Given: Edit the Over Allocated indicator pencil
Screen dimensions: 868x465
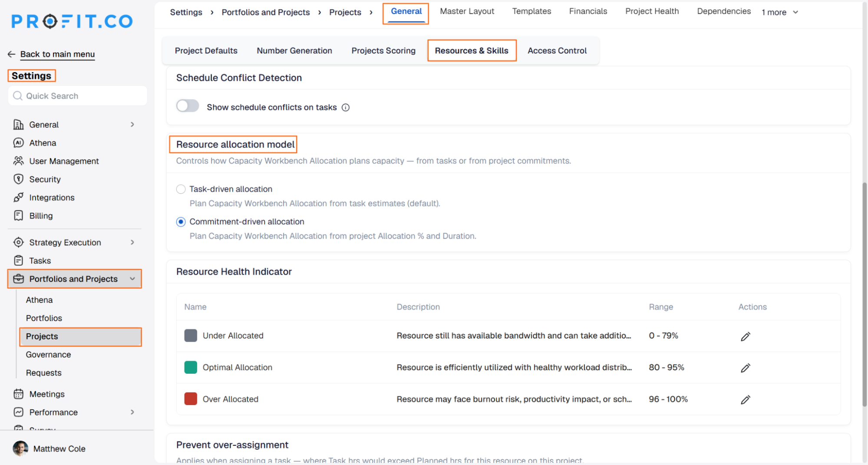Looking at the screenshot, I should coord(745,400).
